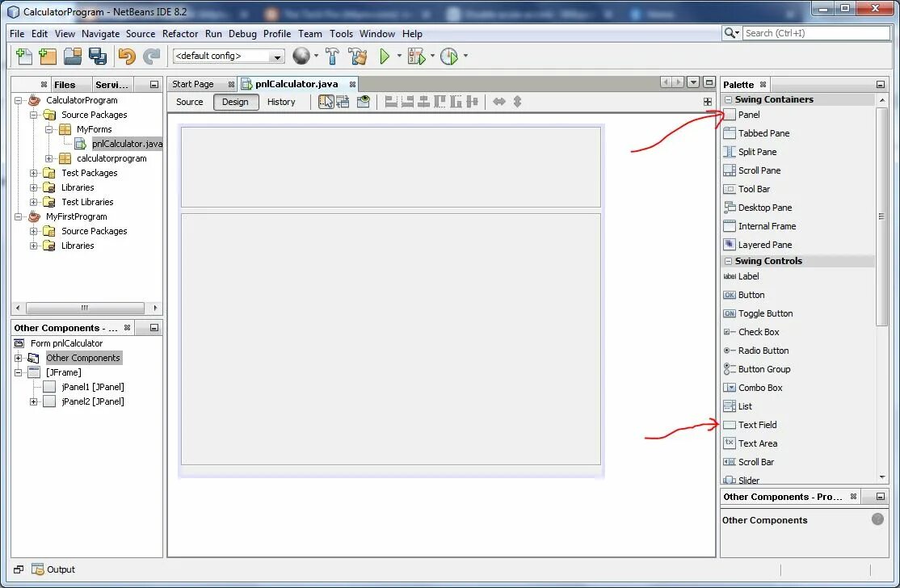Switch to the Start Page tab
The image size is (900, 588).
tap(193, 84)
